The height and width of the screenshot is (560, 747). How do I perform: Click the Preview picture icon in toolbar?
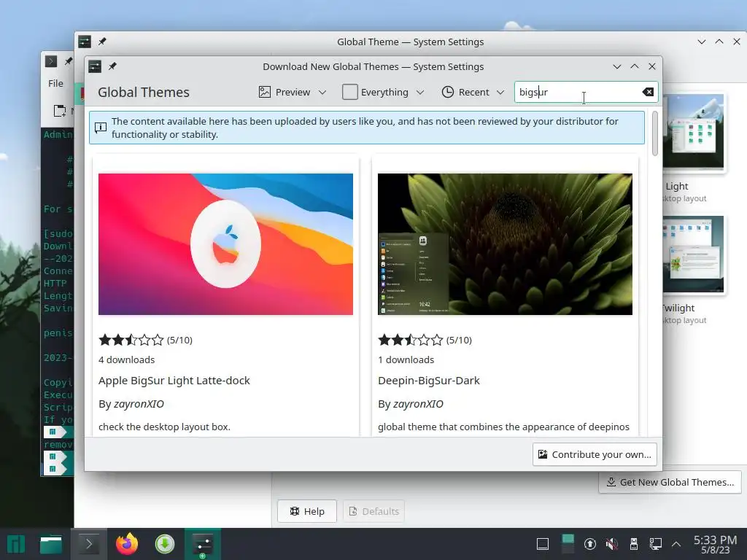pyautogui.click(x=264, y=92)
